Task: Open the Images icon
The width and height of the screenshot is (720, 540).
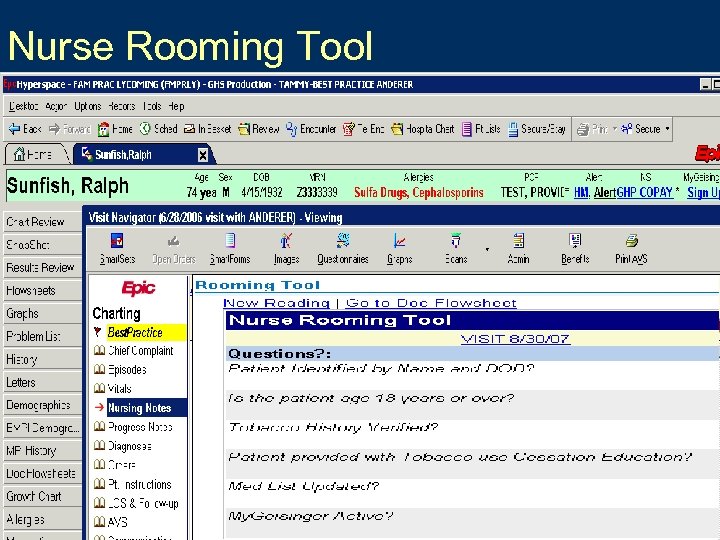Action: coord(286,240)
